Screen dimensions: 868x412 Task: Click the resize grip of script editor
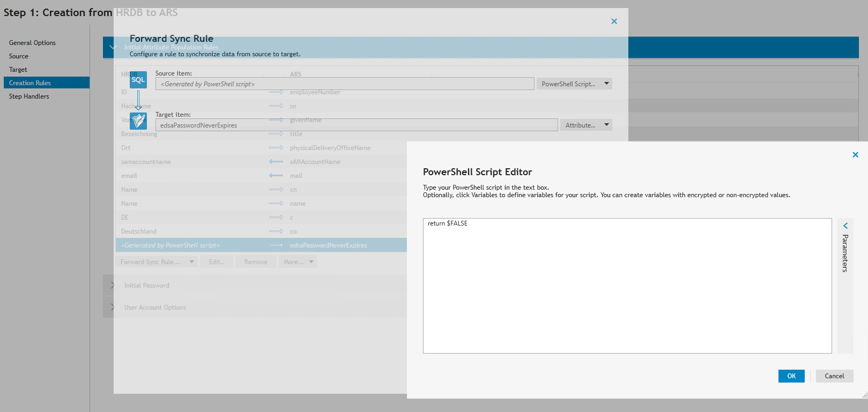coord(865,395)
